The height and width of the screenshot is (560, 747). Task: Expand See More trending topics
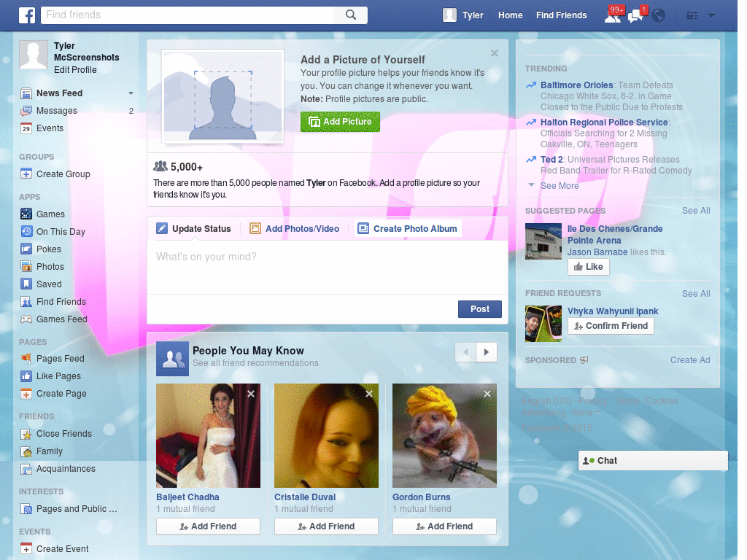click(560, 186)
